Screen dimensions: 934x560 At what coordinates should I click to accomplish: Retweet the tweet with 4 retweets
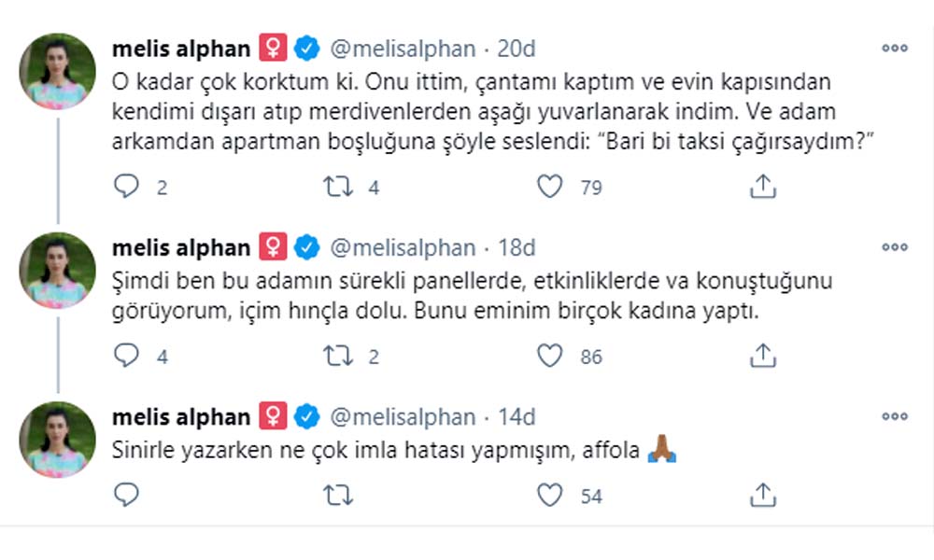point(336,188)
